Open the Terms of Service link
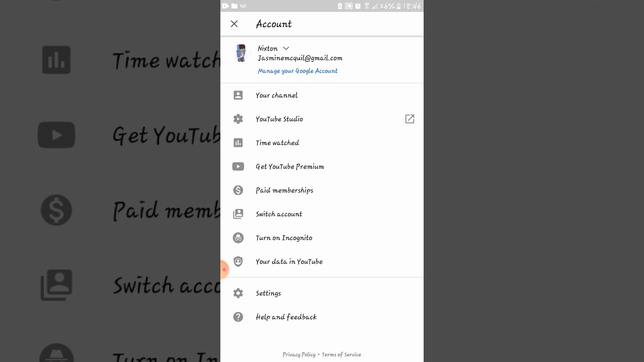 [x=342, y=354]
